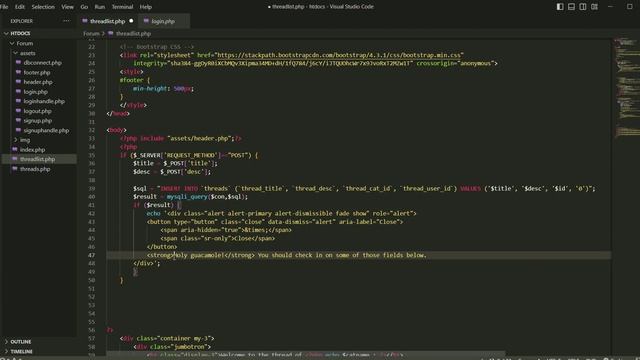
Task: Click the 'min-height' CSS property
Action: click(x=150, y=89)
